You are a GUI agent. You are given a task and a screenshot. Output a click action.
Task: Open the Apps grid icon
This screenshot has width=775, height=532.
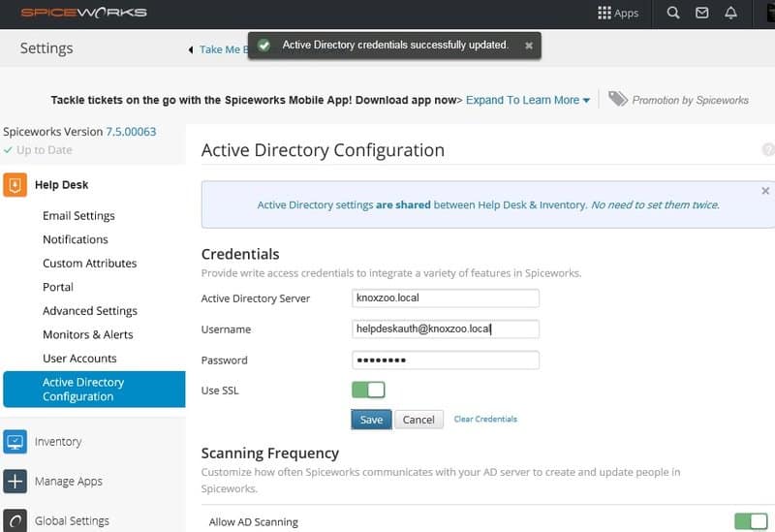(604, 13)
